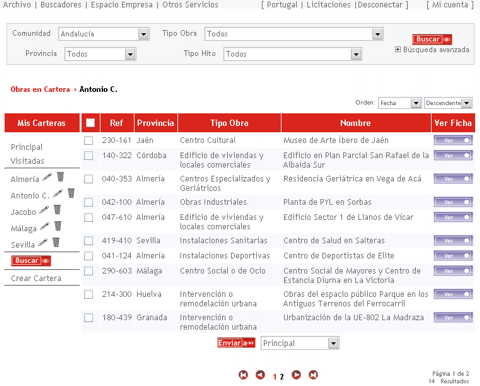Viewport: 480px width, 386px height.
Task: Check the row with Ref 041-124
Action: coord(88,256)
